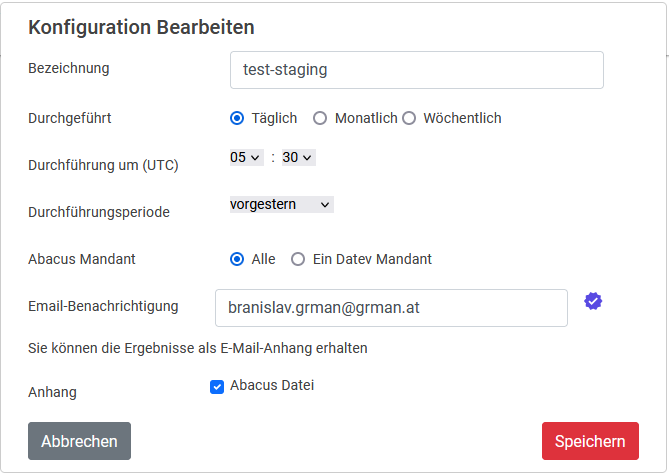
Task: Open the minutes dropdown showing 30
Action: 298,157
